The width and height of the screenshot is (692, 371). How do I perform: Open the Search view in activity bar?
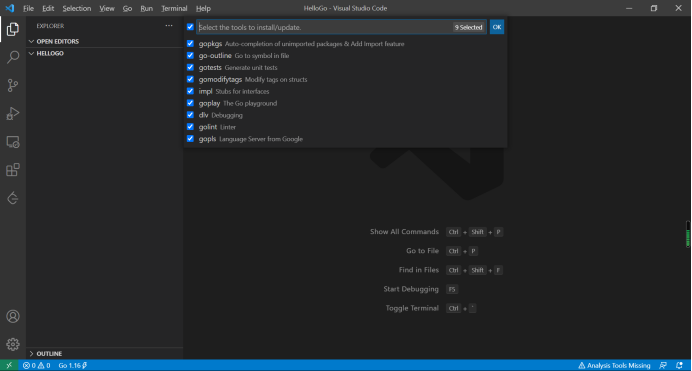point(13,57)
